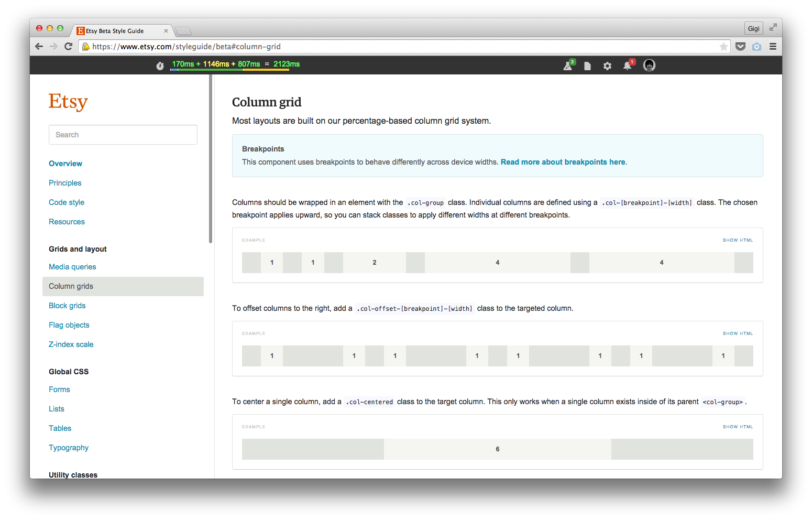This screenshot has width=812, height=520.
Task: Focus the sidebar Search field
Action: pos(123,135)
